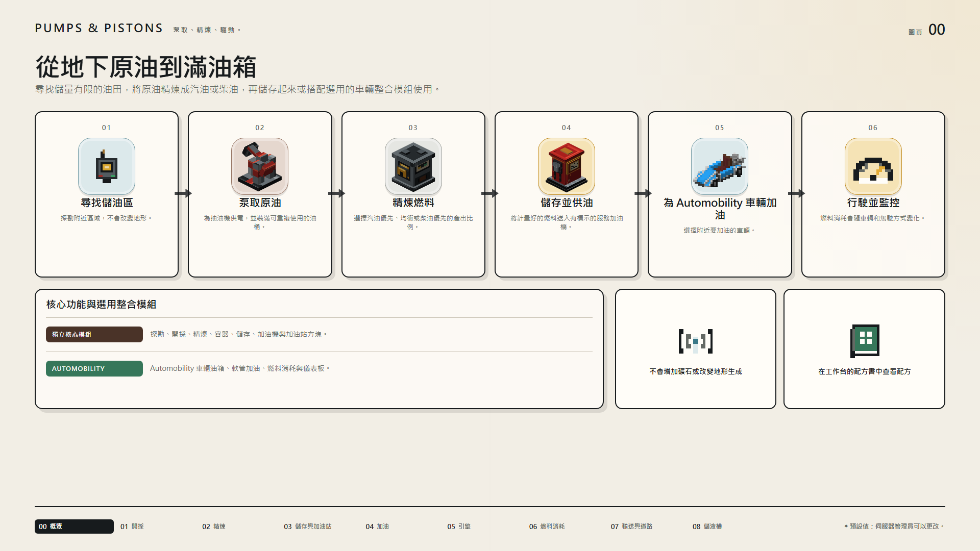Click the Automobility 車輛油箱 description line
Screen dimensions: 980x551
(x=240, y=368)
